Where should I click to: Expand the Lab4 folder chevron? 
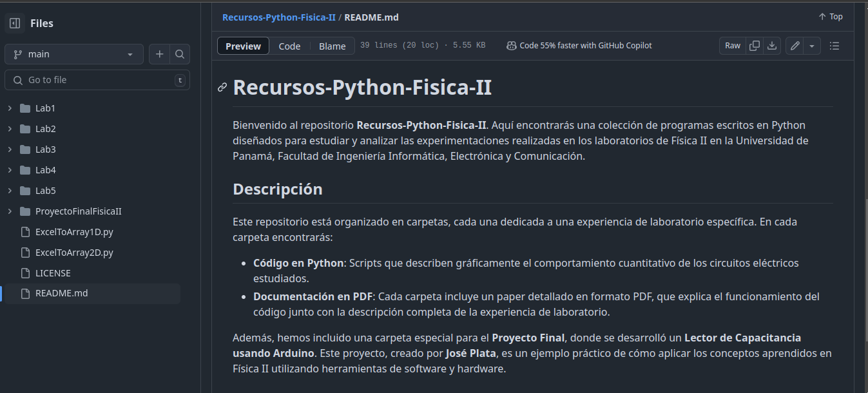(10, 170)
